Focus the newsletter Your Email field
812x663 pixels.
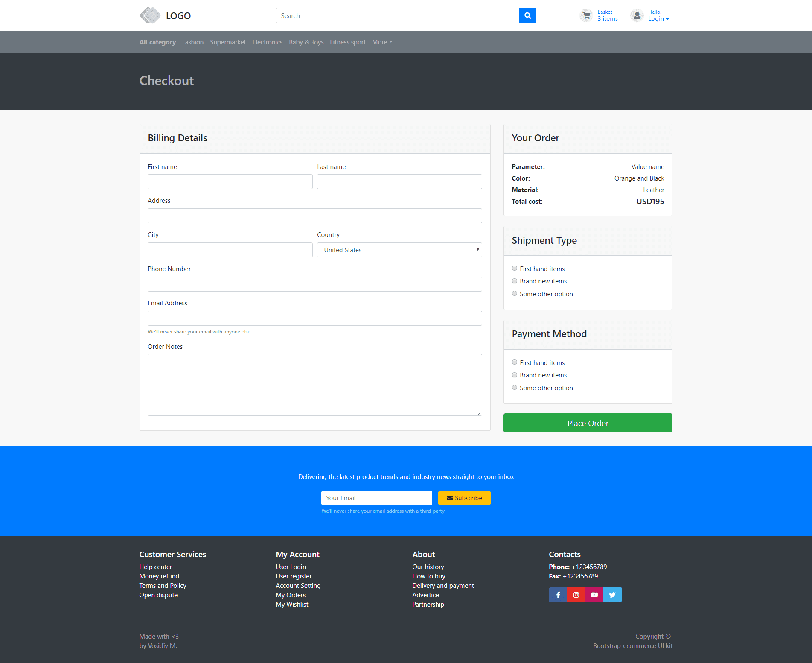coord(376,498)
